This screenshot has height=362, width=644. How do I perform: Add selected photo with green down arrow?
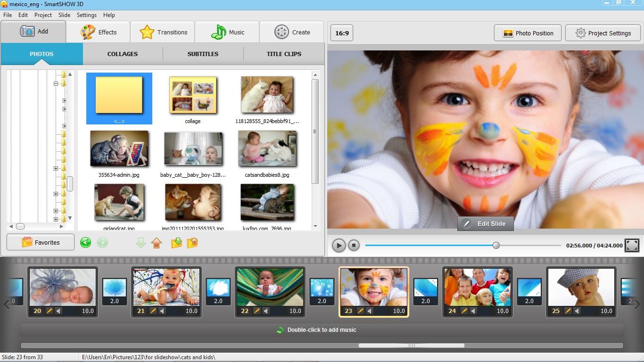(x=140, y=243)
